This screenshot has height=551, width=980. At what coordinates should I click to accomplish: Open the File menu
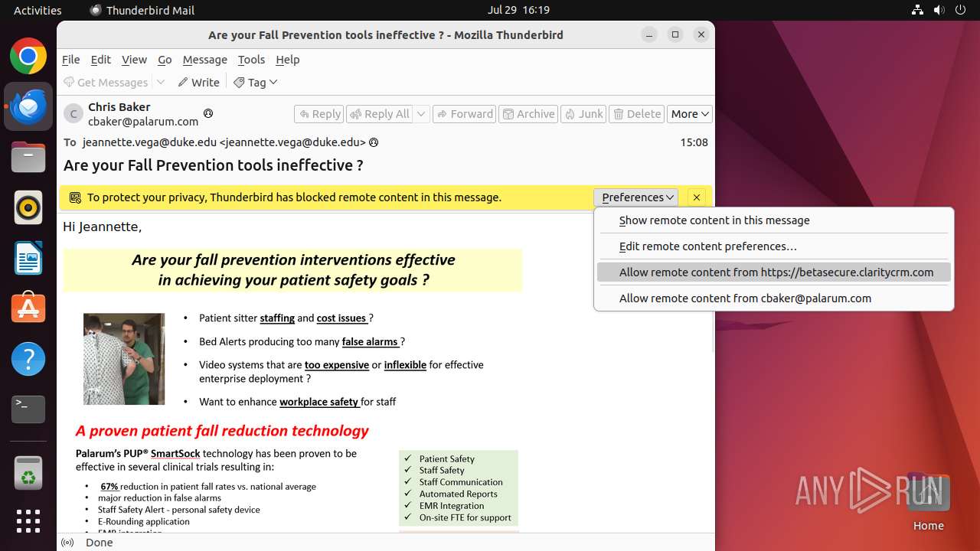pos(70,60)
